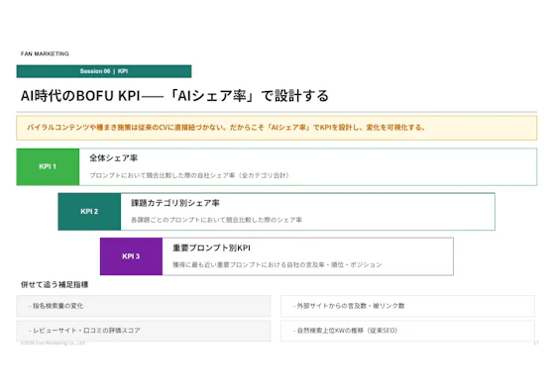Select the yellow callout sentence about バイラルコンテンツ

pyautogui.click(x=226, y=128)
